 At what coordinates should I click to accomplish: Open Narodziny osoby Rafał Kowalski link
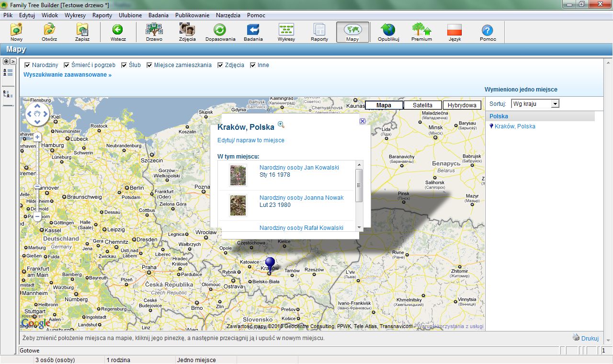pos(302,228)
